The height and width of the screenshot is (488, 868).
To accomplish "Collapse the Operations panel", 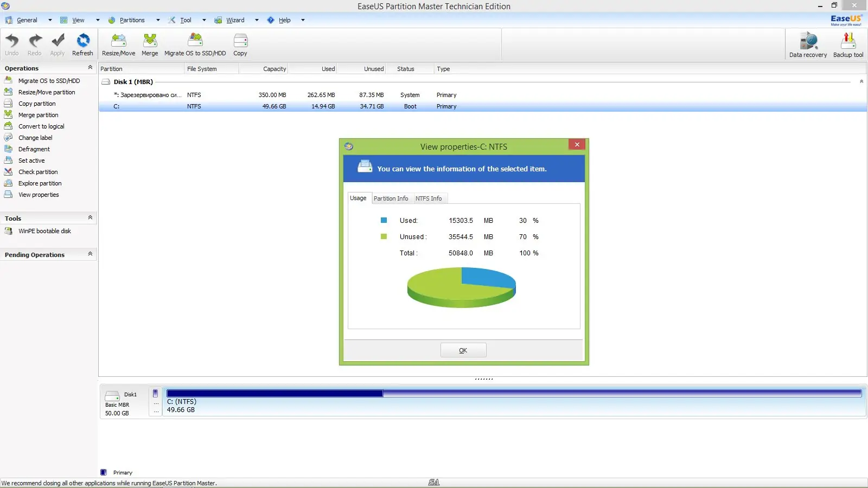I will (90, 68).
